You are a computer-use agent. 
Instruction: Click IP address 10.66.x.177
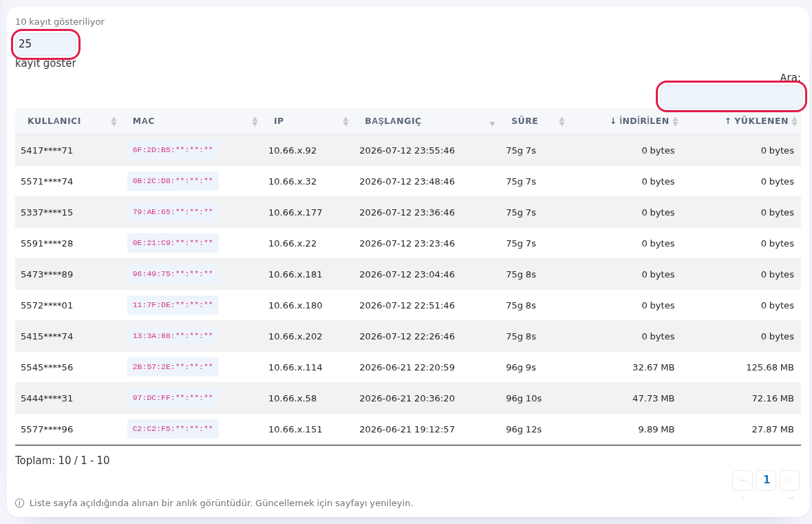tap(295, 213)
